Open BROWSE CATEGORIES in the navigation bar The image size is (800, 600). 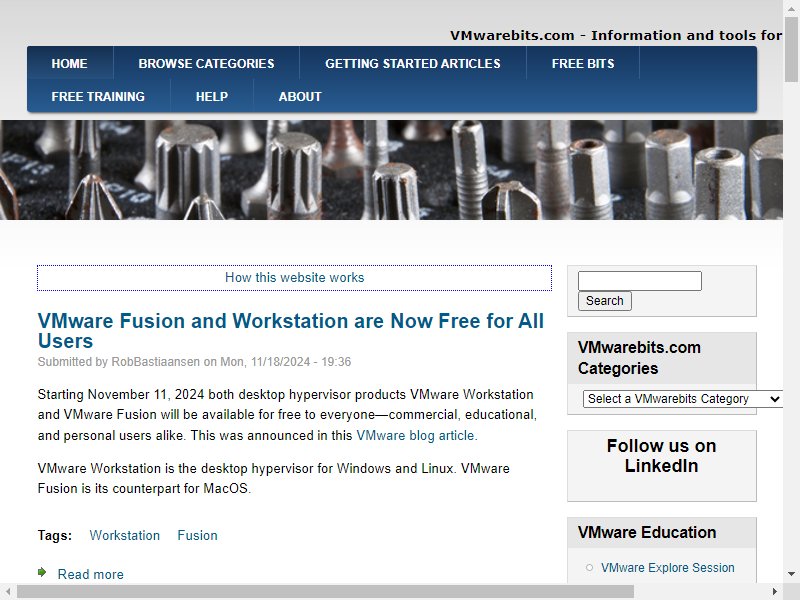pos(206,63)
